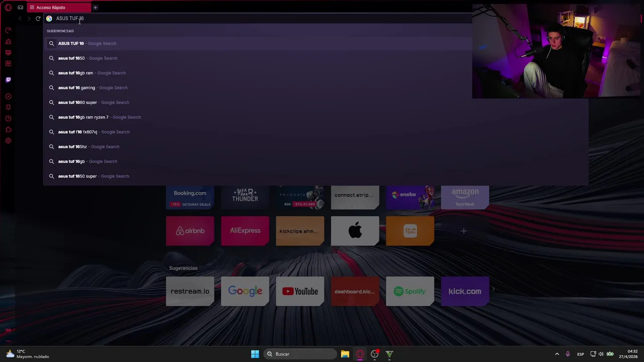The image size is (644, 362).
Task: Open battery status tray icon
Action: coord(610,354)
